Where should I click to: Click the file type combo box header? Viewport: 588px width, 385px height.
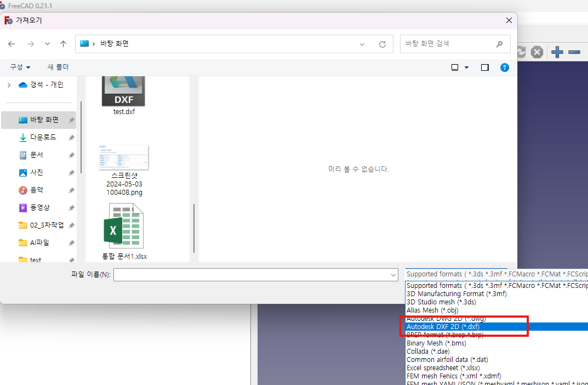pyautogui.click(x=496, y=274)
